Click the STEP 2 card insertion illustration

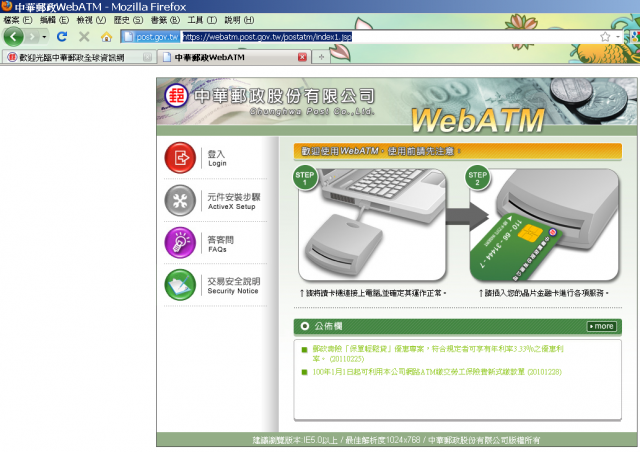(544, 225)
